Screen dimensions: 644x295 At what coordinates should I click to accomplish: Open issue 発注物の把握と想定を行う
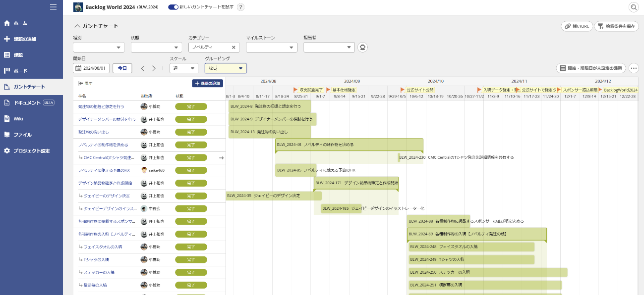point(101,106)
